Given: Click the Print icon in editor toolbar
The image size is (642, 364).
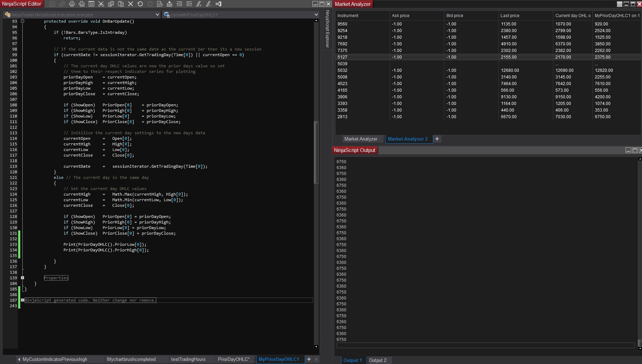Looking at the screenshot, I should [x=72, y=4].
